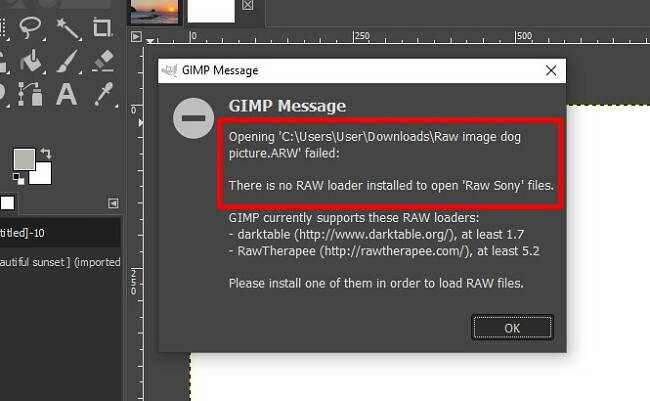Click the GIMP Message heading text
This screenshot has height=401, width=650.
click(x=287, y=106)
